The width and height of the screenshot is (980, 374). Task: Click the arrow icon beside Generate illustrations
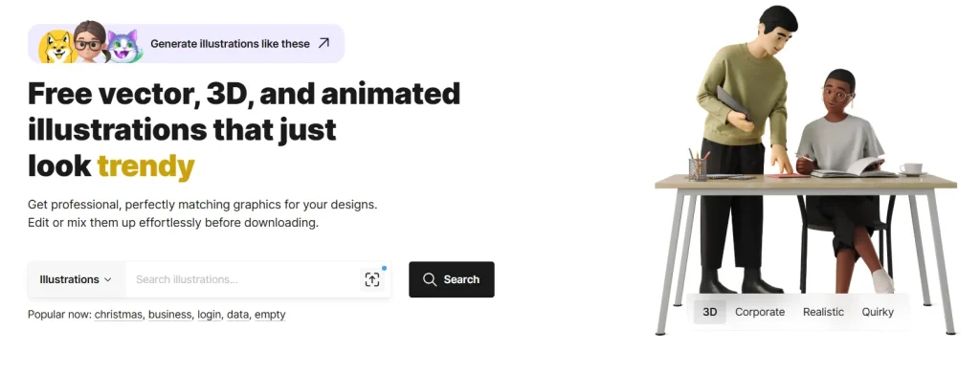click(x=323, y=43)
